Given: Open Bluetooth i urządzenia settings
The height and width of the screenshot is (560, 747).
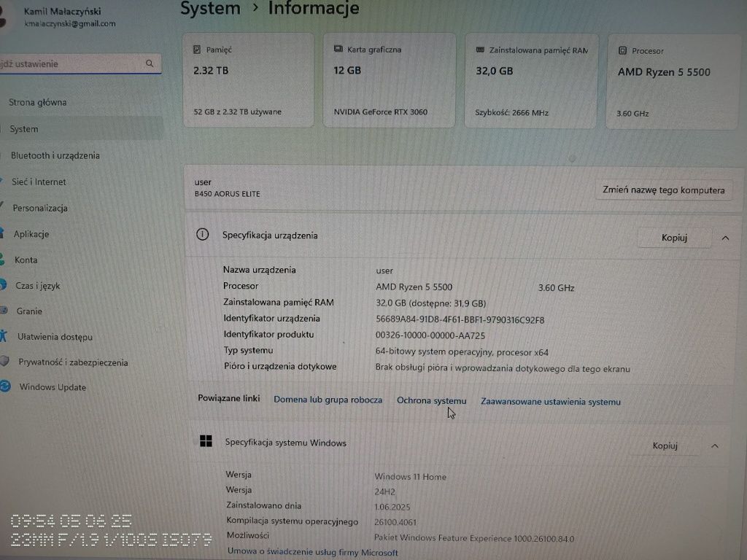Looking at the screenshot, I should point(55,156).
